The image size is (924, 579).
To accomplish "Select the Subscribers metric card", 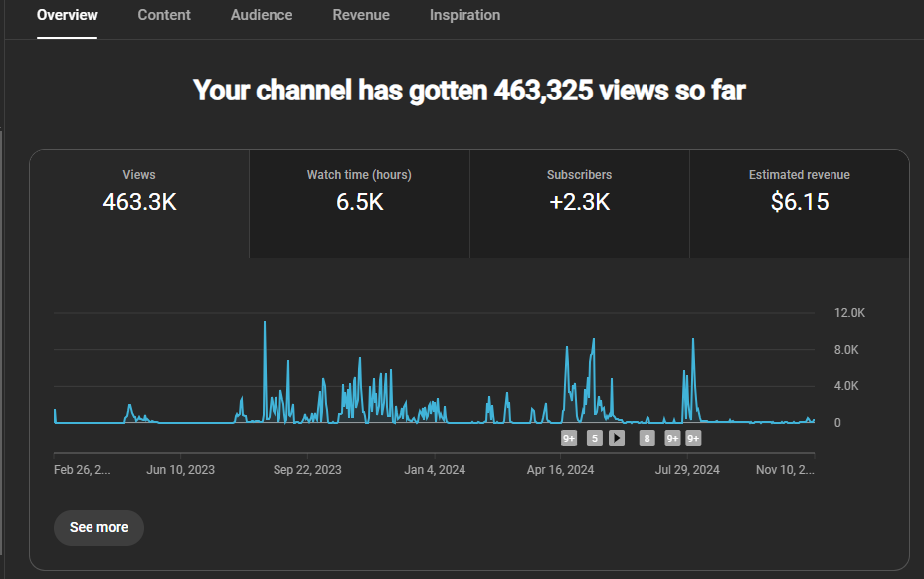I will click(x=579, y=191).
